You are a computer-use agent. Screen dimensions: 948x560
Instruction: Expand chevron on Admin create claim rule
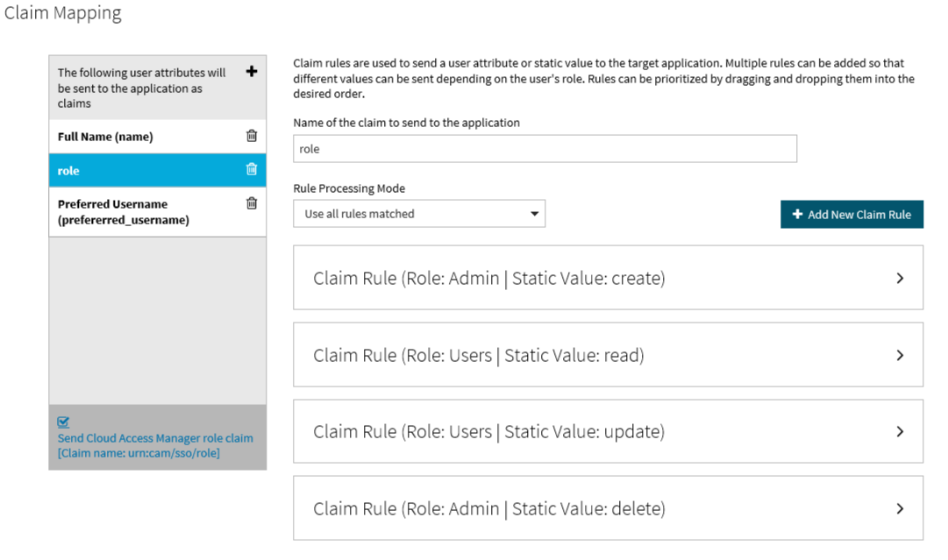click(900, 278)
